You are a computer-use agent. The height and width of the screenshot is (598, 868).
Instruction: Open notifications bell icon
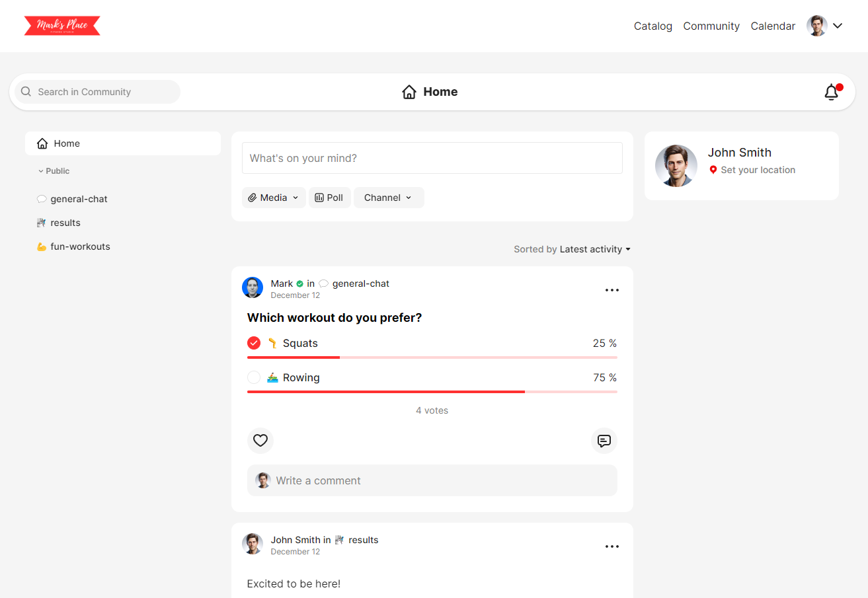tap(832, 93)
